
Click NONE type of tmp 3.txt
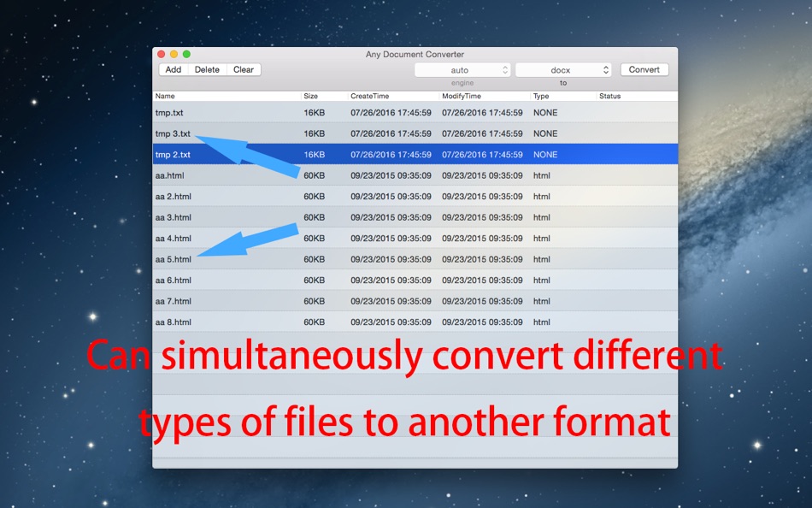545,133
